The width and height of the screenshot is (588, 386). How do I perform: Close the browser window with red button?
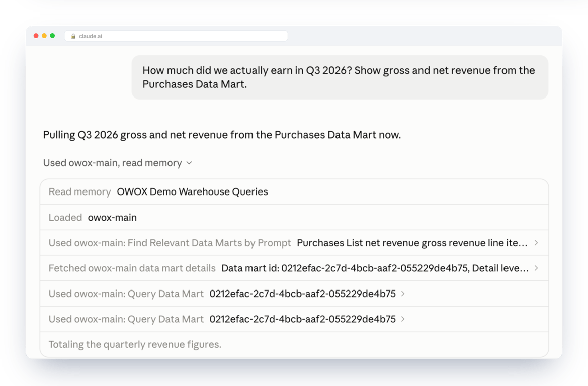[36, 36]
